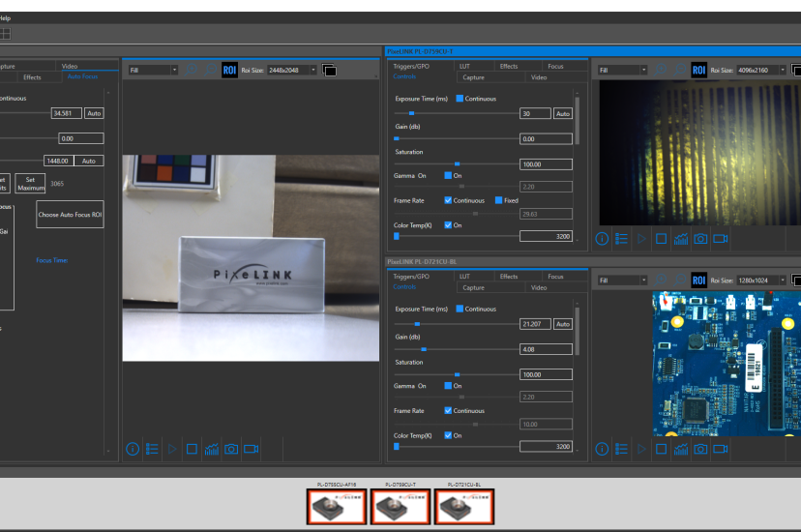
Task: Click video record icon under PixeLINK box preview
Action: tap(251, 449)
